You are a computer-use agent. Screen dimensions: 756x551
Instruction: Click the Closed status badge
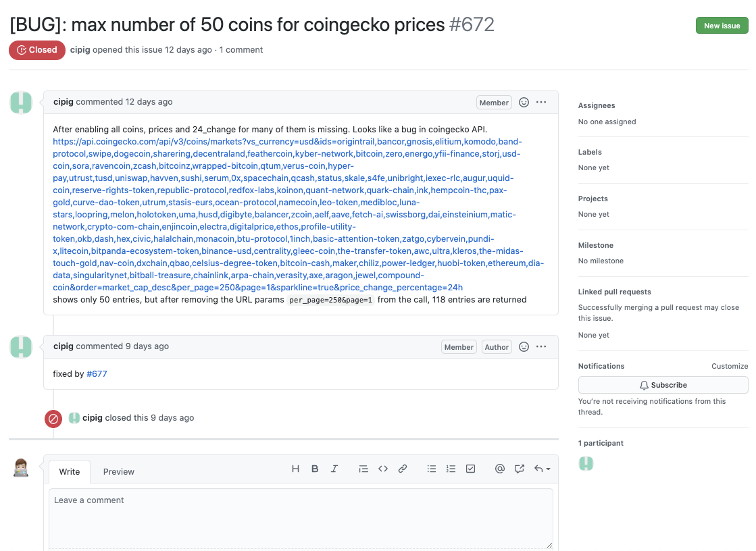[37, 50]
